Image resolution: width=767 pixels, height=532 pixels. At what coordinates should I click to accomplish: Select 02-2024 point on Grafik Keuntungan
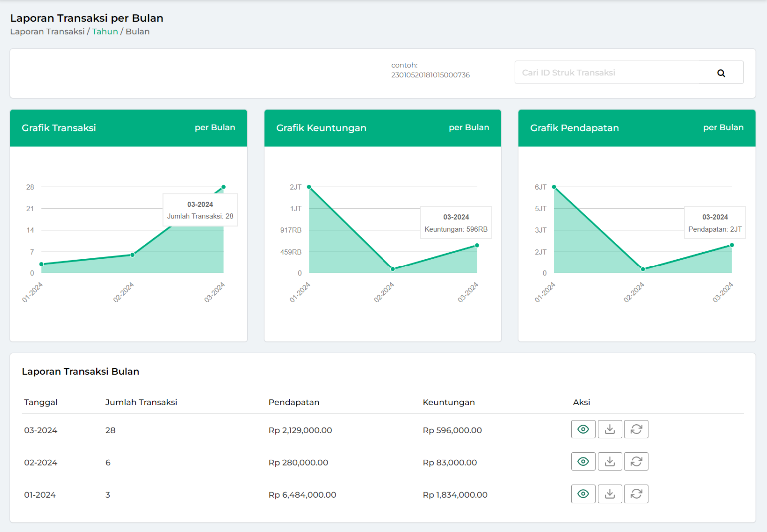(393, 269)
